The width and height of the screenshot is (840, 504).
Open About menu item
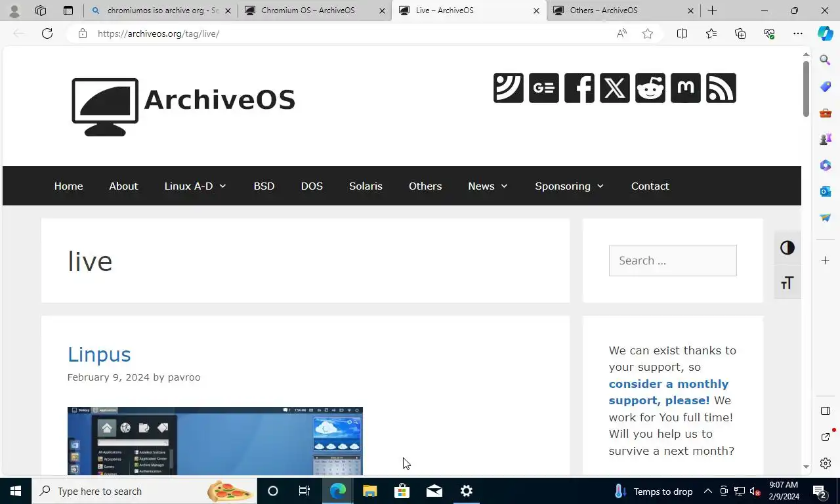123,186
